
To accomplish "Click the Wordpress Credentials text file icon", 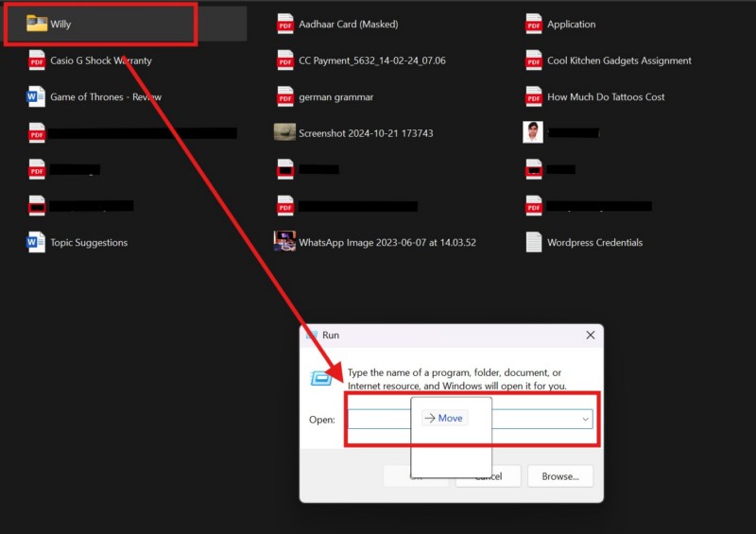I will [x=534, y=242].
